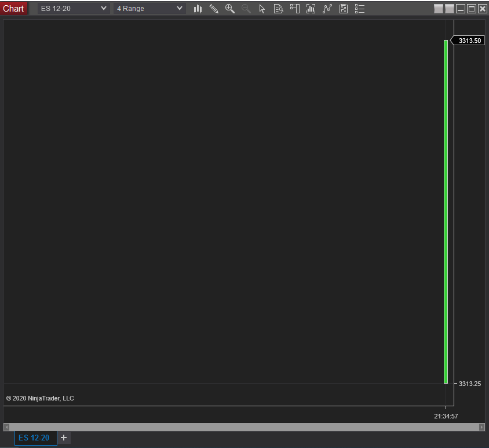Click the 3313.25 price axis label
Screen dimensions: 489x448
point(470,384)
